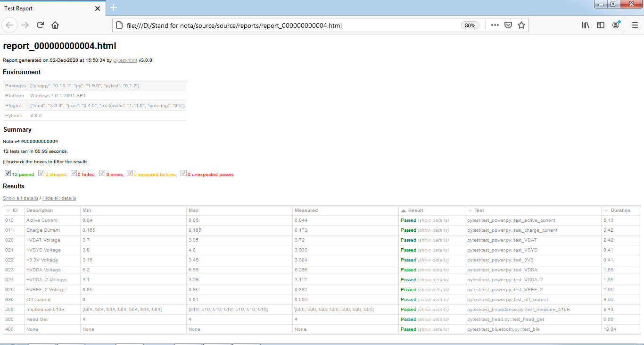This screenshot has width=644, height=345.
Task: Open the Library icon in toolbar
Action: pyautogui.click(x=586, y=25)
